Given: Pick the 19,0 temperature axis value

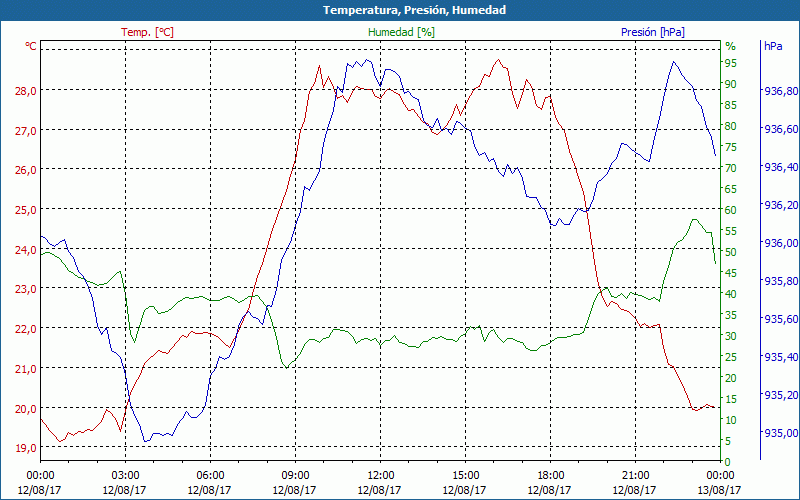Looking at the screenshot, I should pos(26,447).
